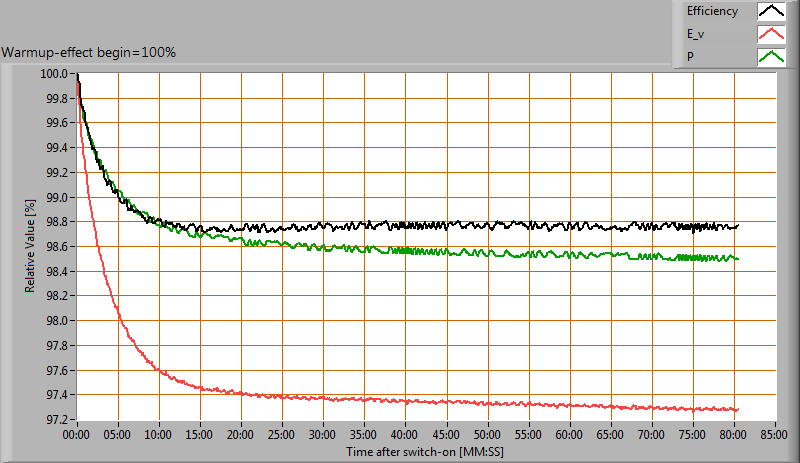Screen dimensions: 800x463
Task: Select the E_v label in the legend
Action: [x=696, y=34]
